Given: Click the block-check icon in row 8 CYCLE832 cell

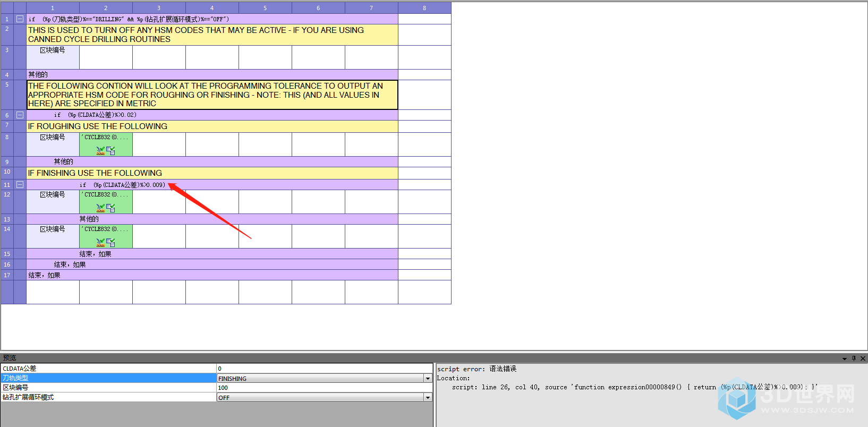Looking at the screenshot, I should tap(111, 150).
